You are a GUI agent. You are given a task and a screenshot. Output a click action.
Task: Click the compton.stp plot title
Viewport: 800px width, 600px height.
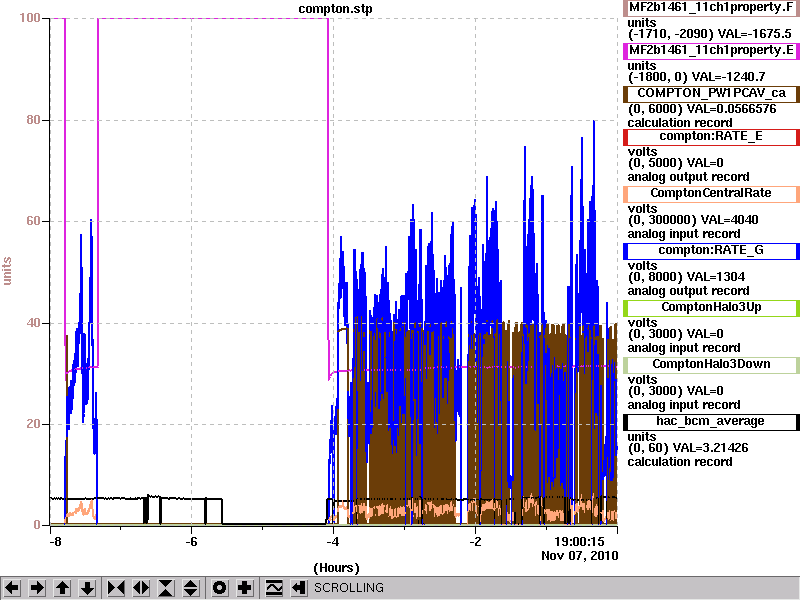tap(335, 9)
